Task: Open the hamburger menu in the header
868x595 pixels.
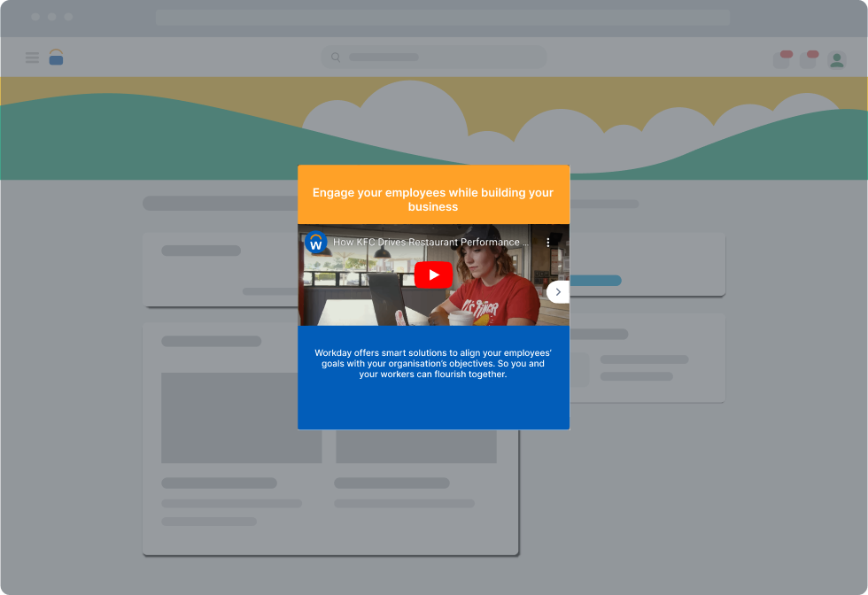Action: tap(32, 58)
